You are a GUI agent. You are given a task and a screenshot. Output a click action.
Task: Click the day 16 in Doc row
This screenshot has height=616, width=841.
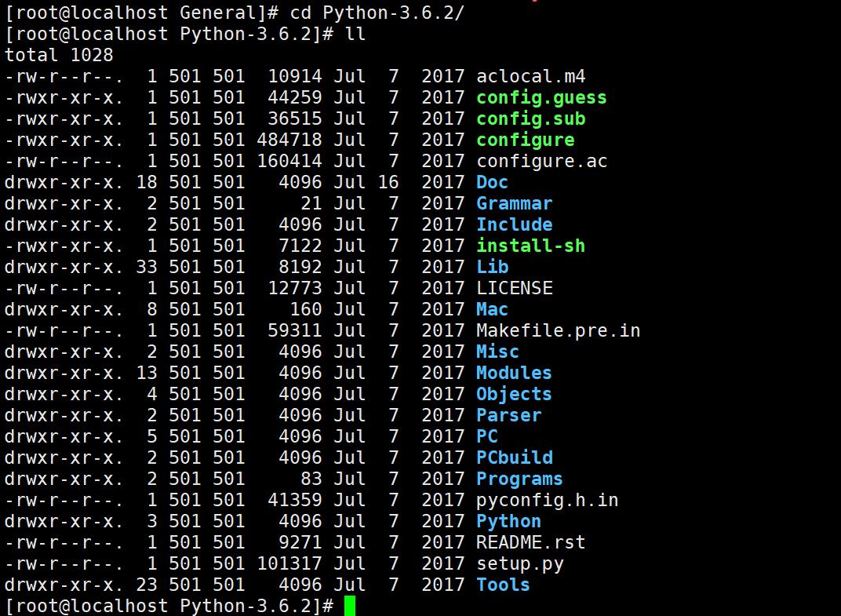pos(388,182)
